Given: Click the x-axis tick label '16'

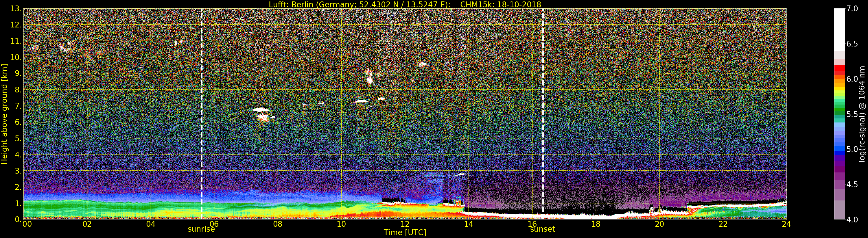Looking at the screenshot, I should [532, 224].
